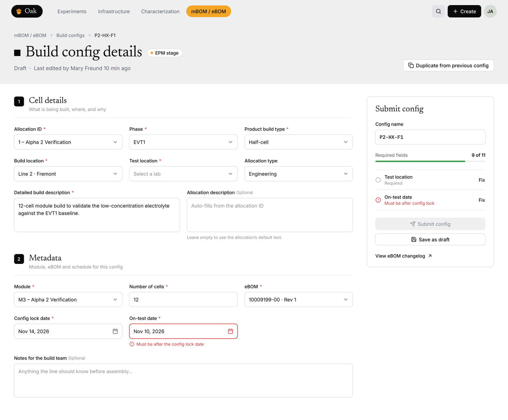508x420 pixels.
Task: Open search with the magnifier icon
Action: coord(438,11)
